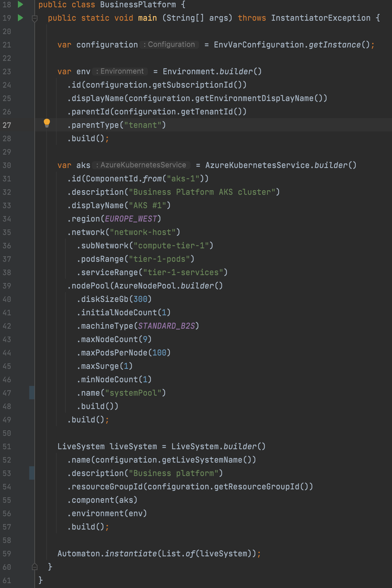Click "getLiveSystemName" on line 52
392x588 pixels.
[202, 460]
